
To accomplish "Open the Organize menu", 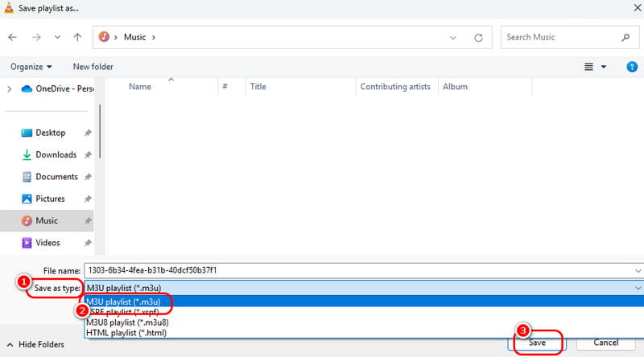I will point(31,67).
